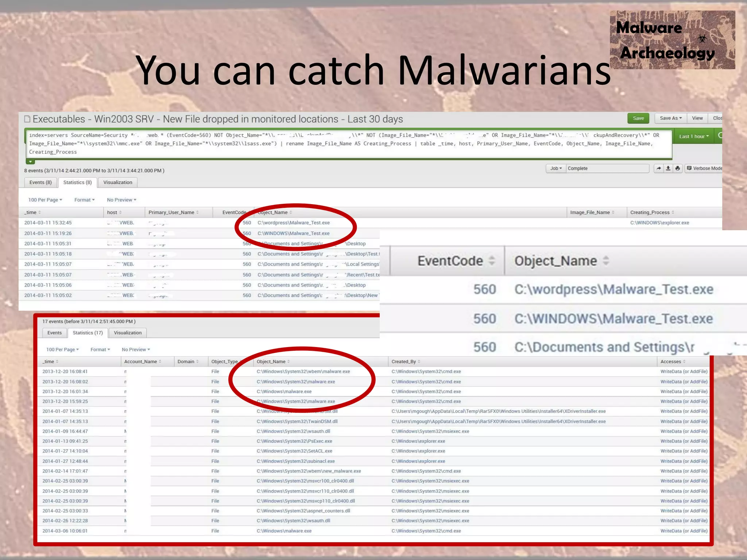Image resolution: width=747 pixels, height=560 pixels.
Task: Click the 2014-03-11 15:32:45 time cell
Action: point(48,223)
